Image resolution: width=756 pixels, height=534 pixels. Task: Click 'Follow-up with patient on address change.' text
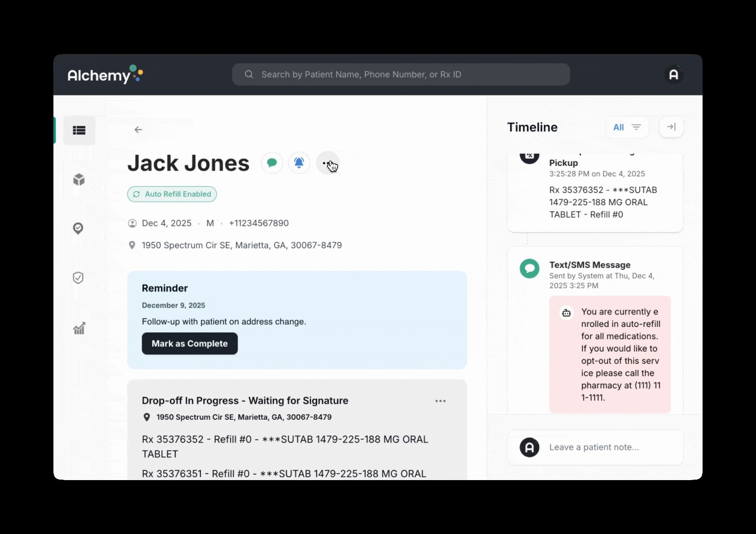tap(224, 321)
